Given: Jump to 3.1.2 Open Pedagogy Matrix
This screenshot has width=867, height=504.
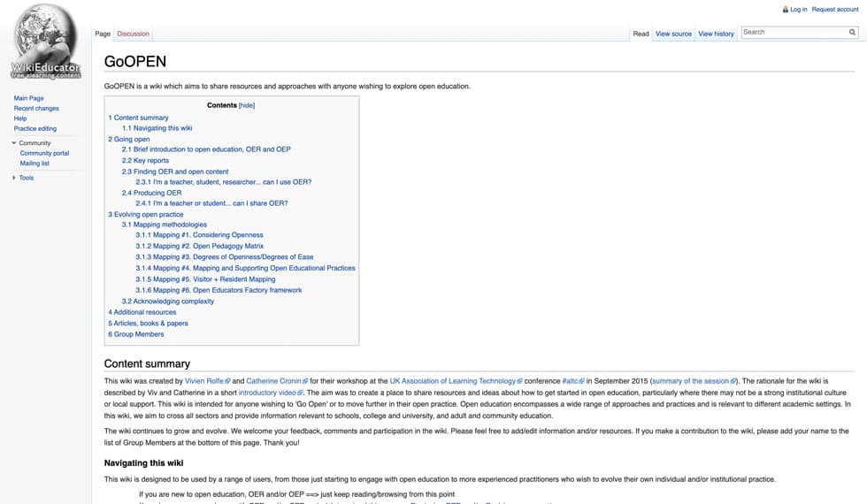Looking at the screenshot, I should pos(200,247).
